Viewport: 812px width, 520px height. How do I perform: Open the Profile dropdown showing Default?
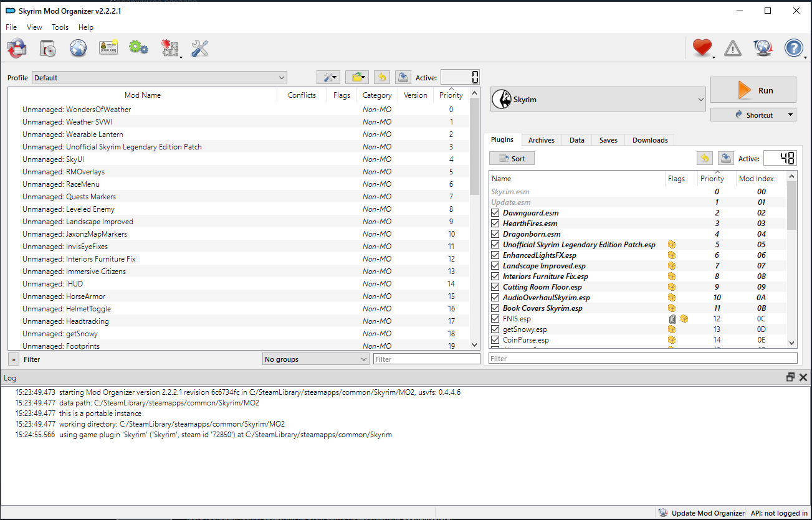click(x=160, y=78)
